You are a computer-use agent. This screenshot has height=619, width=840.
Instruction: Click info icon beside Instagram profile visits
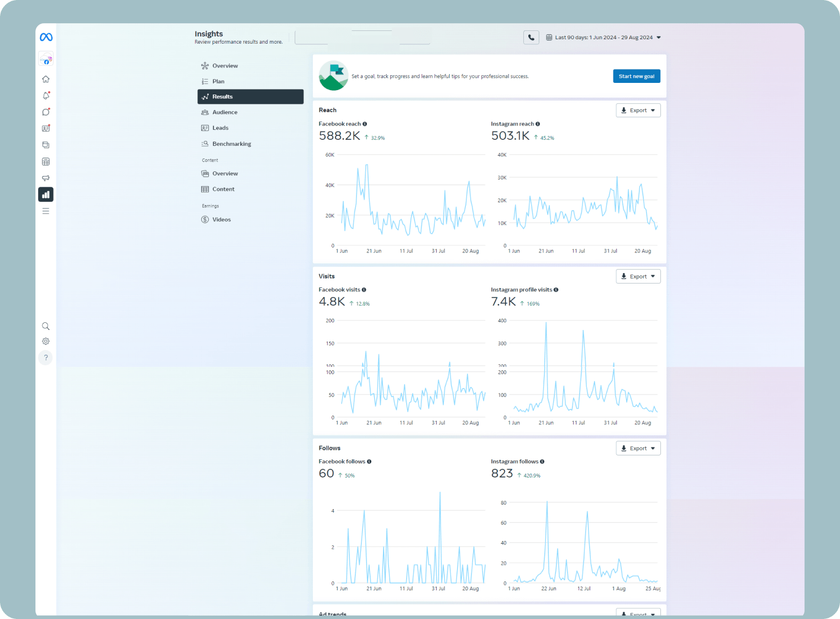[x=556, y=290]
